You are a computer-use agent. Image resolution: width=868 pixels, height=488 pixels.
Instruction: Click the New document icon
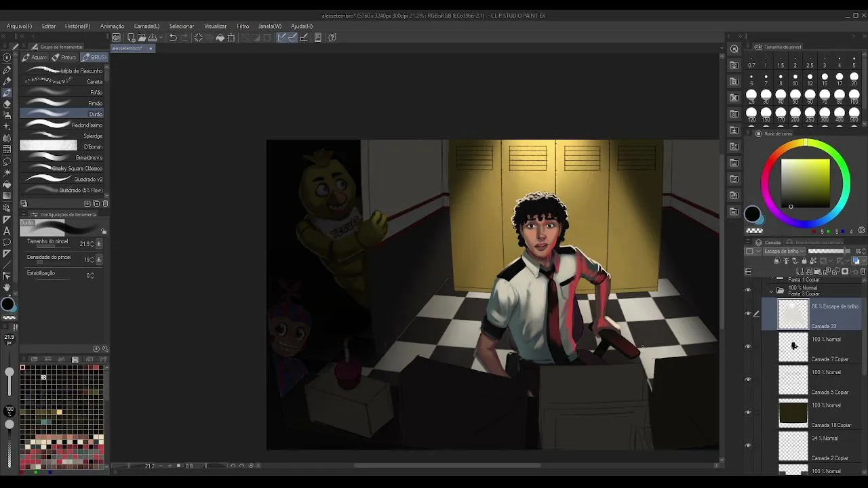130,37
